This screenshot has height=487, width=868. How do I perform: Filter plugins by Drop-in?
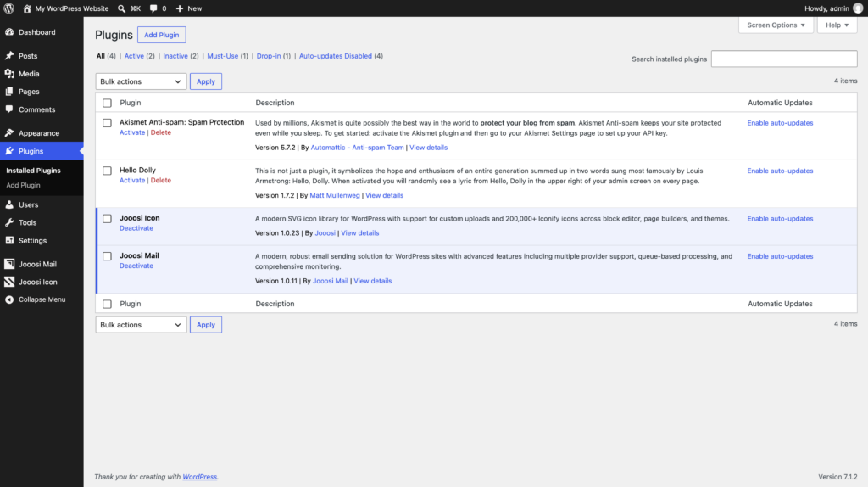tap(269, 56)
